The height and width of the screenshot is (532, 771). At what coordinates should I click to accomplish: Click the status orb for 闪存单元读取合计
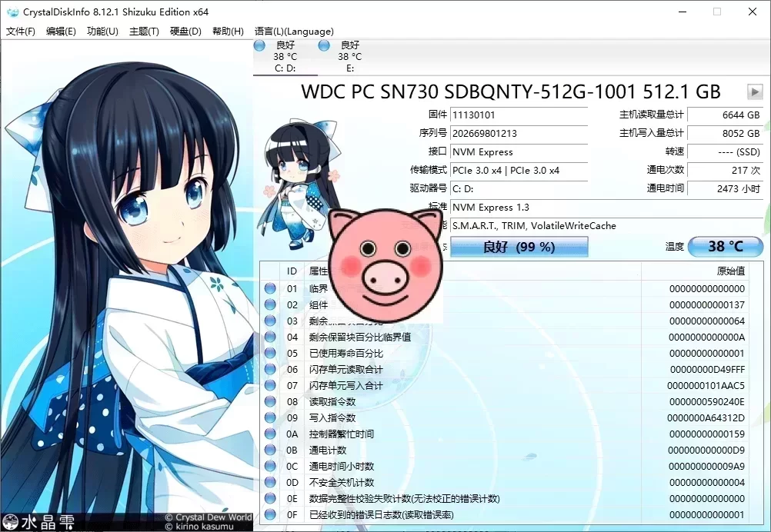270,370
